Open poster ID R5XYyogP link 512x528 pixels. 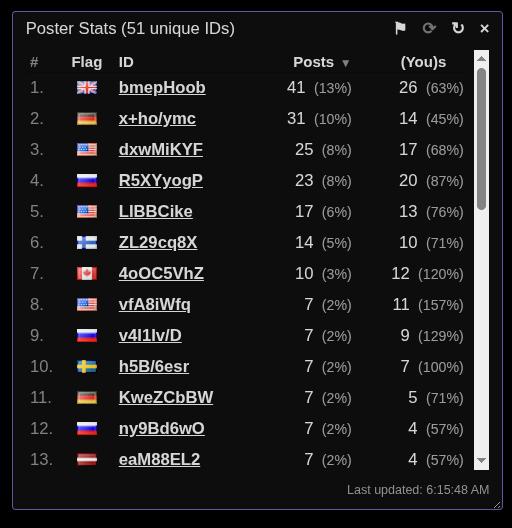[x=161, y=181]
